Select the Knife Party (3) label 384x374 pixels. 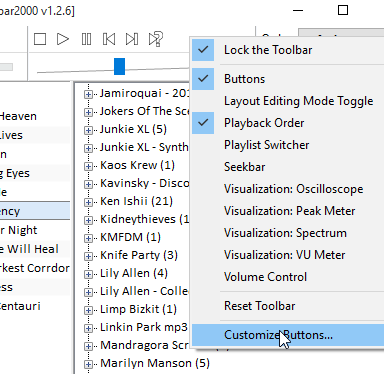point(139,255)
